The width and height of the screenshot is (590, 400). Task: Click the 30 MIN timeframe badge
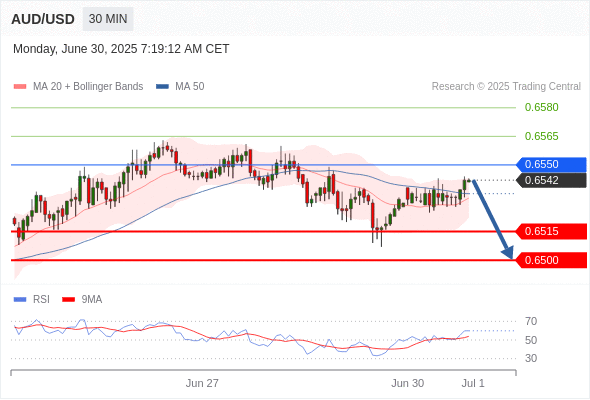pos(108,19)
